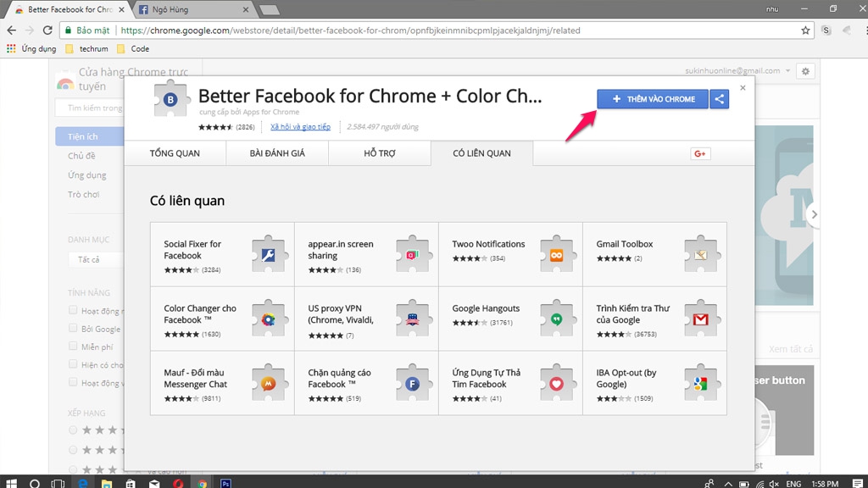Focus the Tìm kiếm store search field
The height and width of the screenshot is (488, 868).
click(90, 108)
